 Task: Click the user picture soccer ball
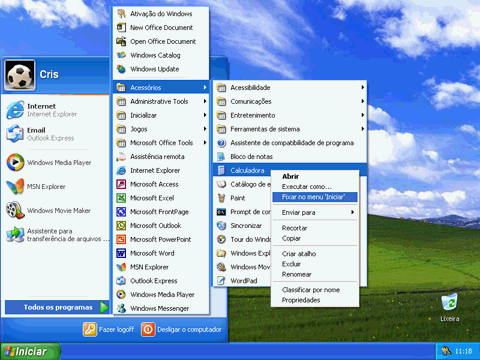point(20,75)
